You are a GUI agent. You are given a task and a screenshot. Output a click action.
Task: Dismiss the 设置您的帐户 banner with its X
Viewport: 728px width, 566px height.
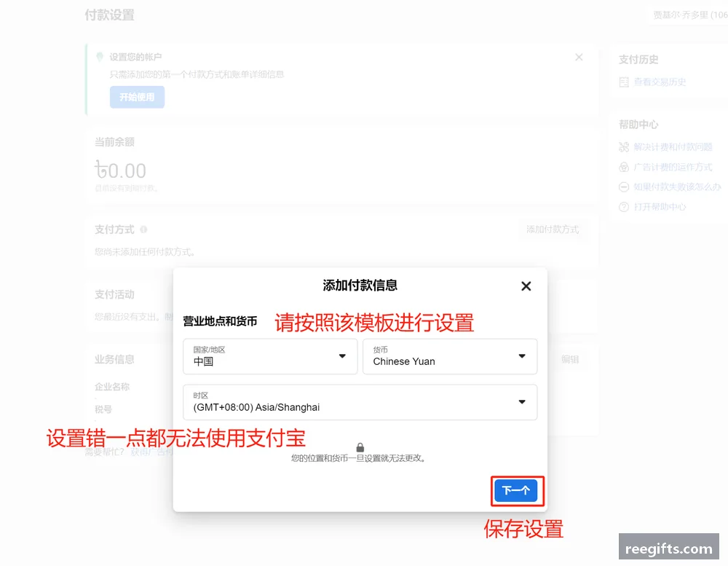pyautogui.click(x=579, y=57)
